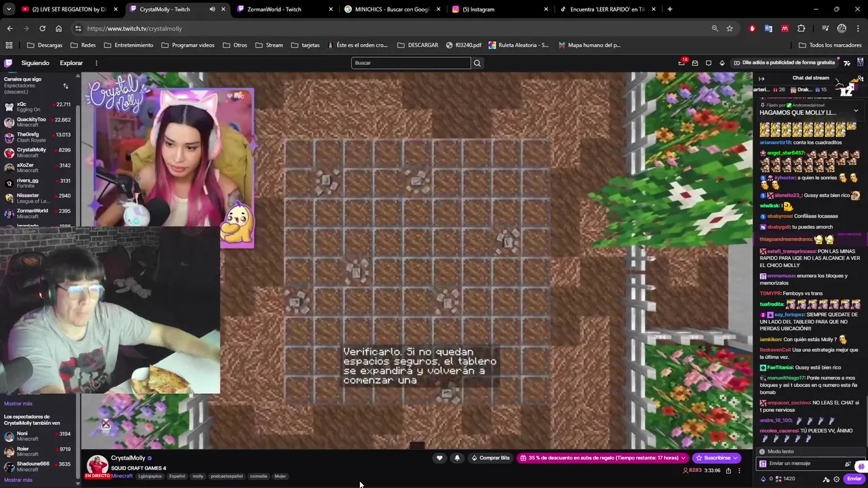Send chat message with Enviar button
The width and height of the screenshot is (868, 488).
pyautogui.click(x=854, y=479)
